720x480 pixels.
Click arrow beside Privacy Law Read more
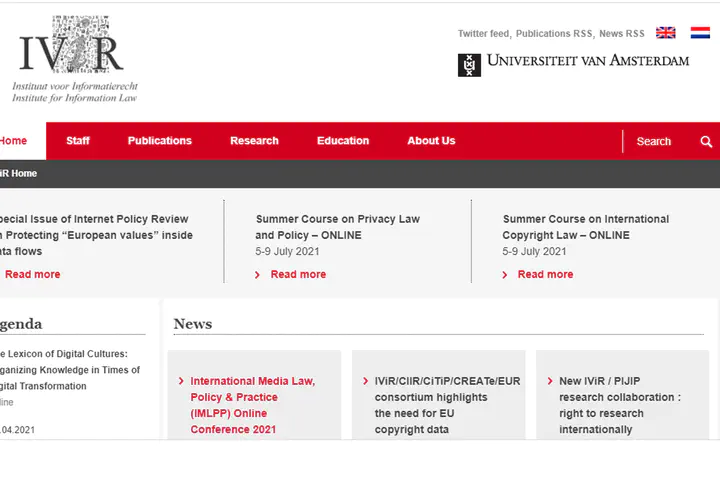coord(258,275)
